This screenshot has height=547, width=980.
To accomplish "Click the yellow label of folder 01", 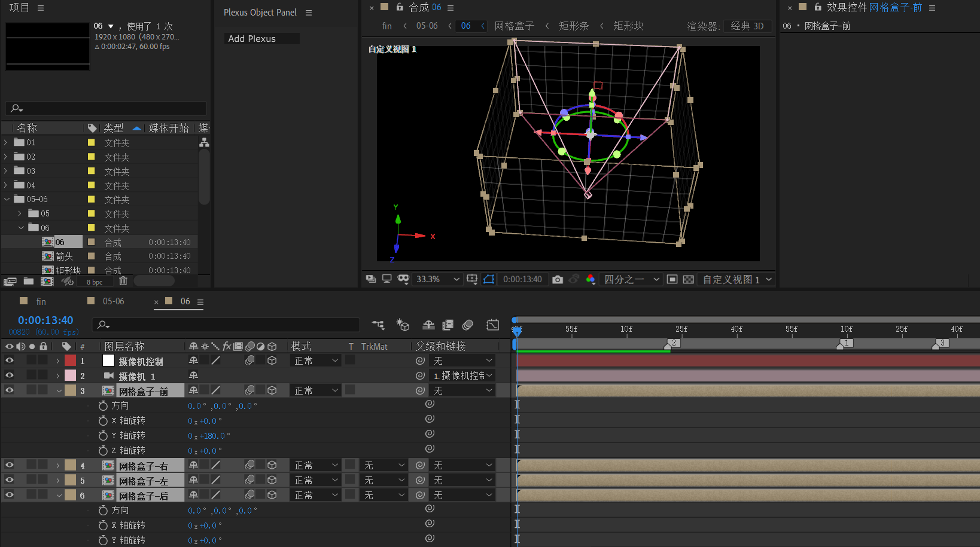I will [92, 142].
